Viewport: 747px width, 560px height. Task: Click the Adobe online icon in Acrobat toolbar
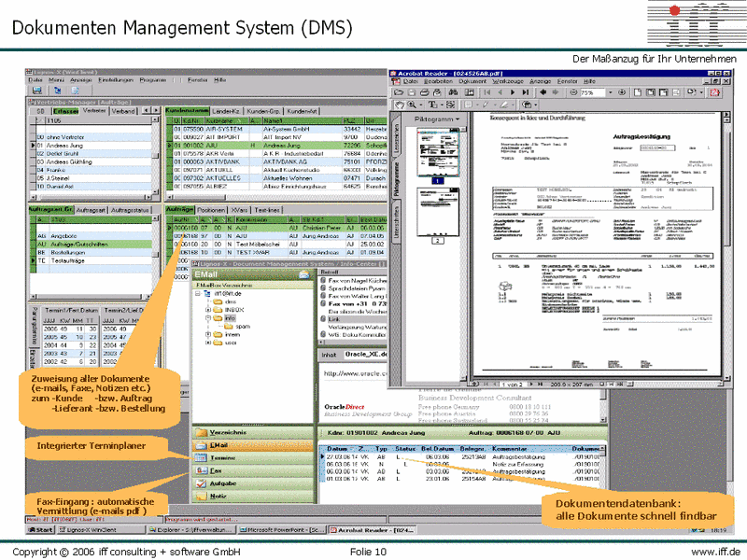714,92
